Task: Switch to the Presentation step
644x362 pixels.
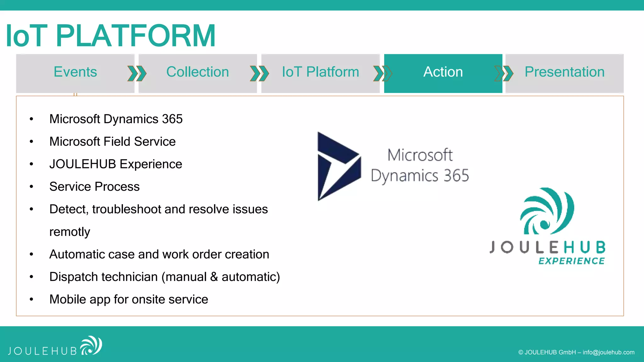Action: (564, 72)
